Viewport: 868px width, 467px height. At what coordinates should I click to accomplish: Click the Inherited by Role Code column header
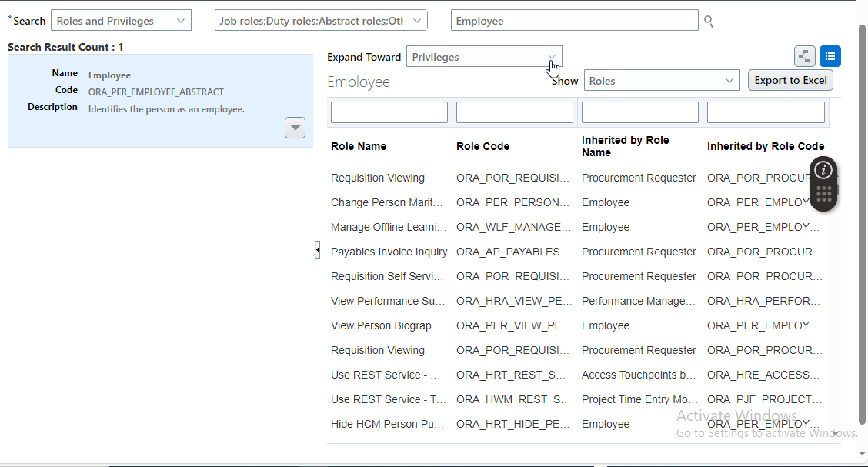pos(766,146)
